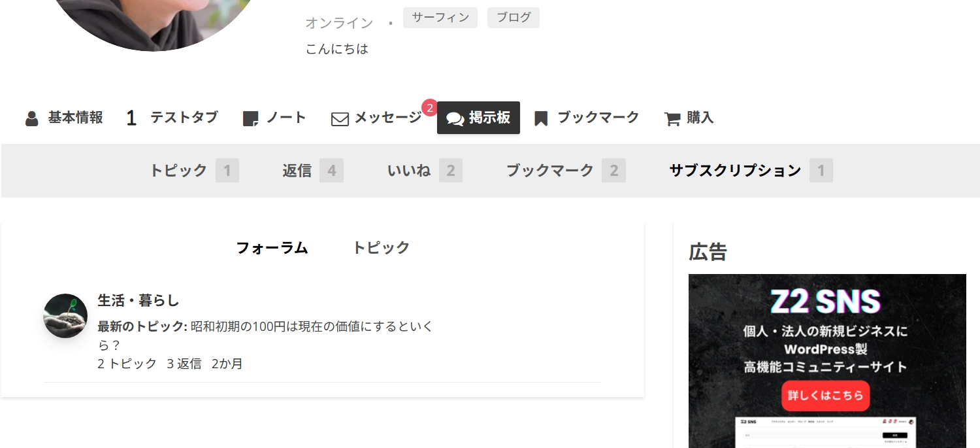Open the ブックマーク sub-tab in the gray bar
Screen dimensions: 980x448
(x=566, y=171)
